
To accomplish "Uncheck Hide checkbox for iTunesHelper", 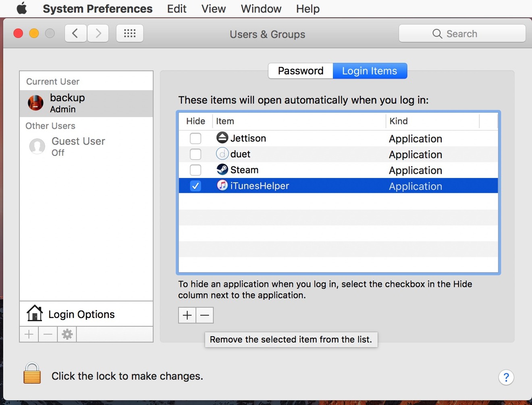I will click(195, 186).
